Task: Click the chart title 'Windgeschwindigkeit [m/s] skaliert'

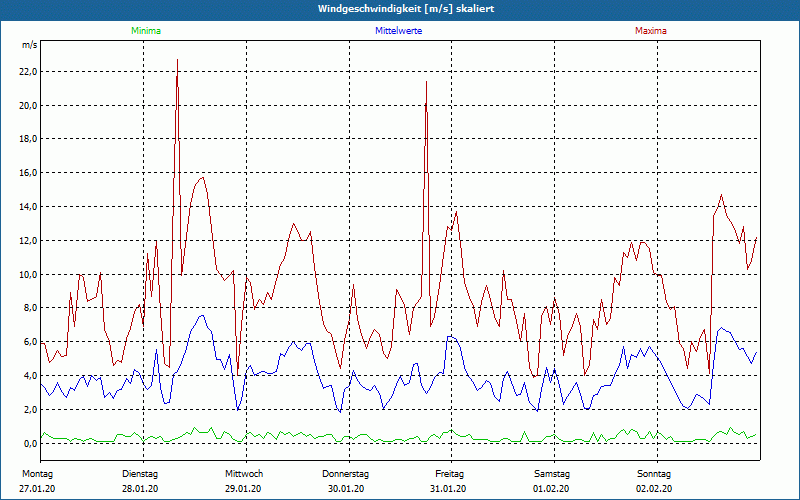Action: tap(406, 9)
